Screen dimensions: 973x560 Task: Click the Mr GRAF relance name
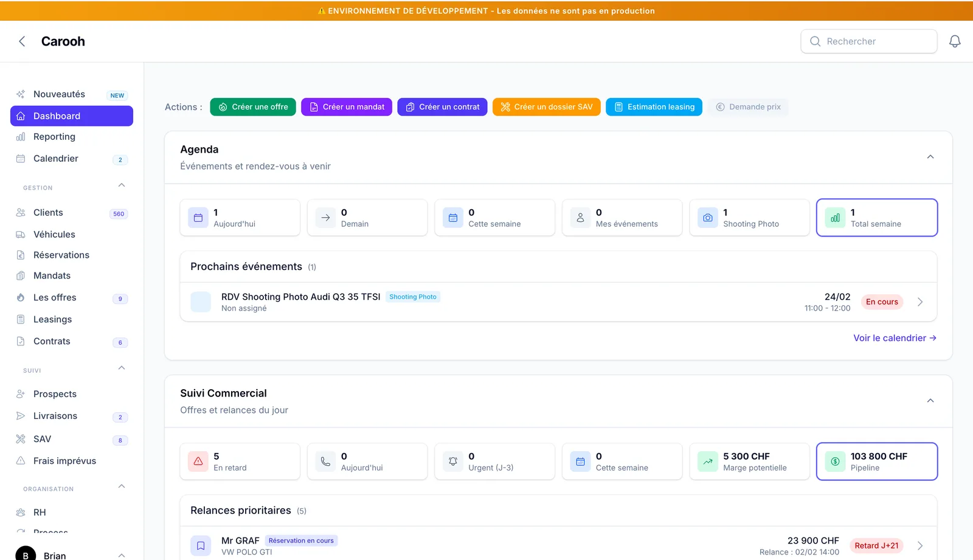tap(240, 541)
